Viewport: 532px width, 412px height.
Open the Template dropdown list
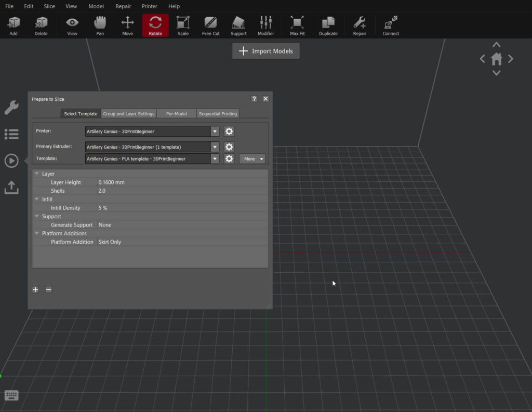coord(215,158)
